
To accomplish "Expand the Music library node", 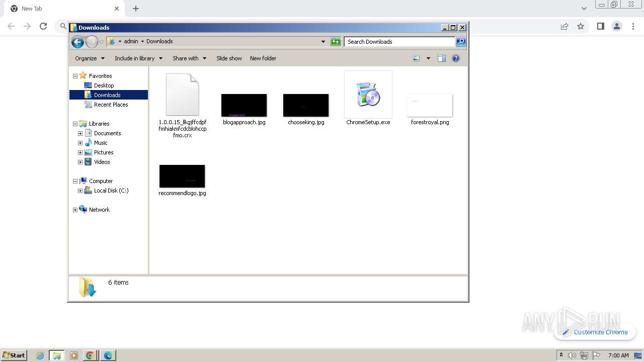I will coord(80,143).
